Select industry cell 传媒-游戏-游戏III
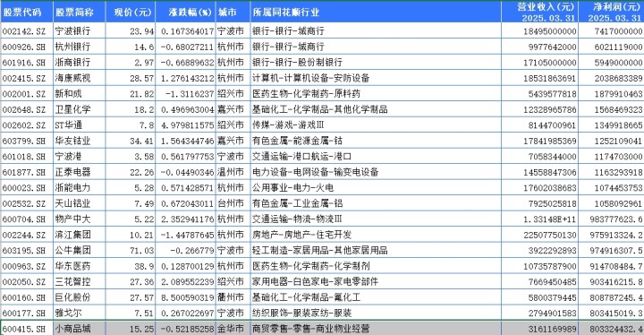Screen dimensions: 644x335 [x=376, y=125]
